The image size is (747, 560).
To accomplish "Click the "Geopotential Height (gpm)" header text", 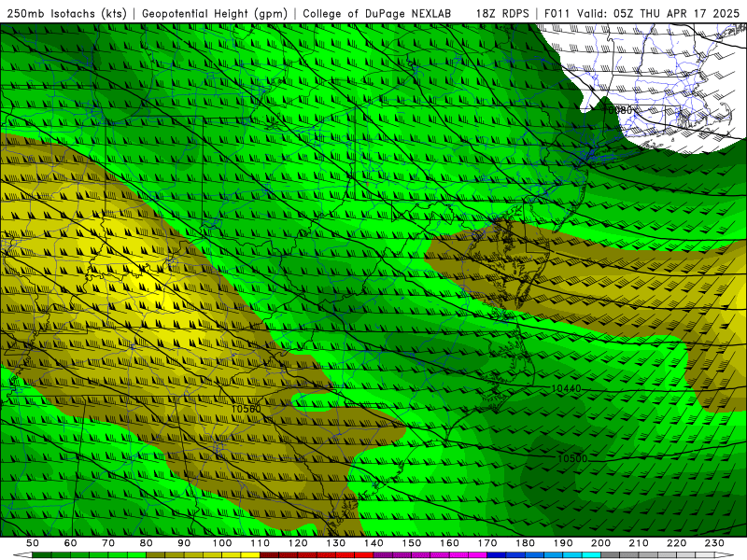I will (215, 13).
